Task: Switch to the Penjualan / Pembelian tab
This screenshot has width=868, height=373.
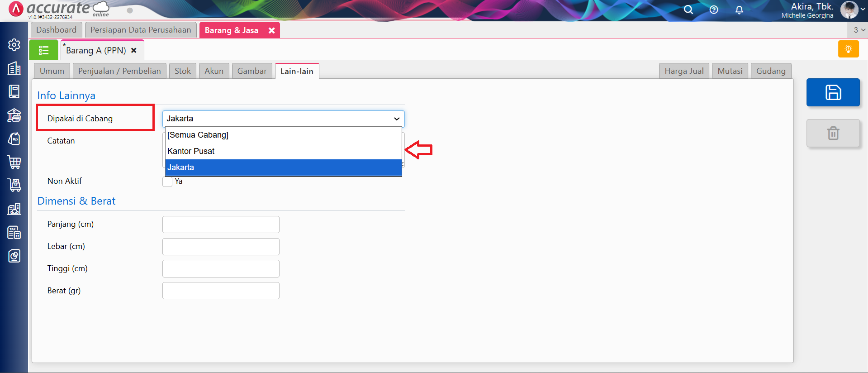Action: pos(119,71)
